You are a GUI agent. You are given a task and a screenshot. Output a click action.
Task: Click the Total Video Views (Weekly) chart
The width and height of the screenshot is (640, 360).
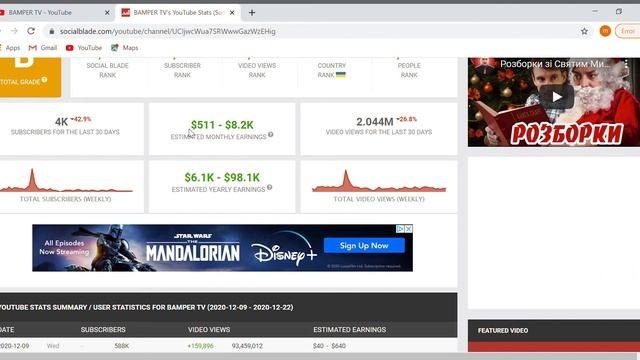pos(379,181)
